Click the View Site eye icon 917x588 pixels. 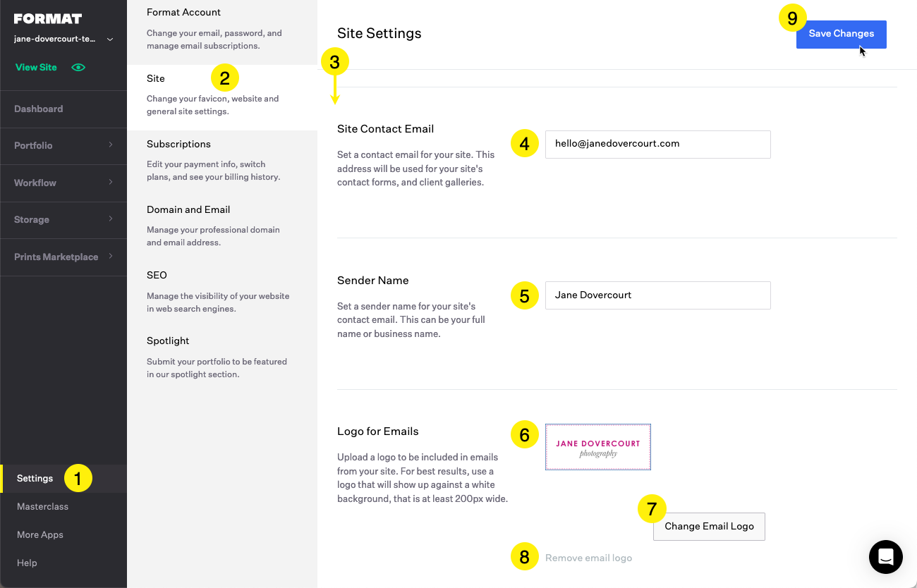(x=78, y=68)
